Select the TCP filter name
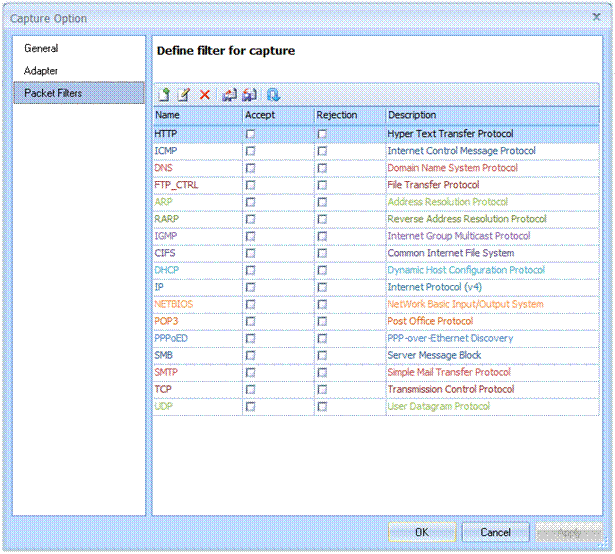 click(x=163, y=389)
